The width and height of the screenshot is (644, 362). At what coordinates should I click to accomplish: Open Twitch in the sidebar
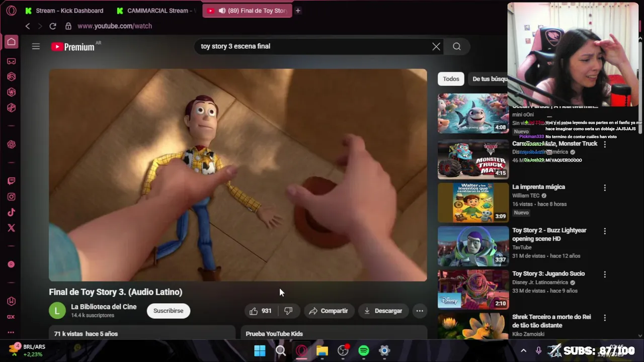click(x=11, y=181)
